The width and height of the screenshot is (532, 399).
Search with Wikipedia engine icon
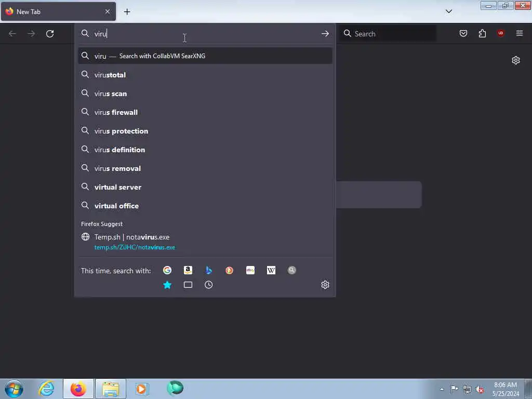pyautogui.click(x=271, y=270)
